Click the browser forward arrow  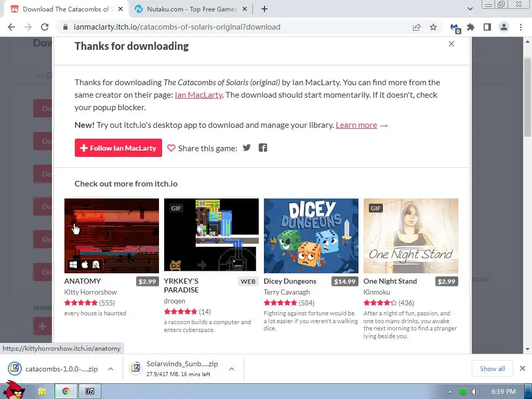[x=28, y=27]
